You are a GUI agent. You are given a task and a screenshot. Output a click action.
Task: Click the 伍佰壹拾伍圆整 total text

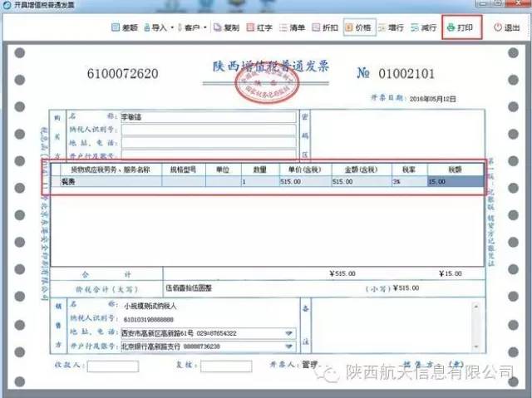(189, 288)
